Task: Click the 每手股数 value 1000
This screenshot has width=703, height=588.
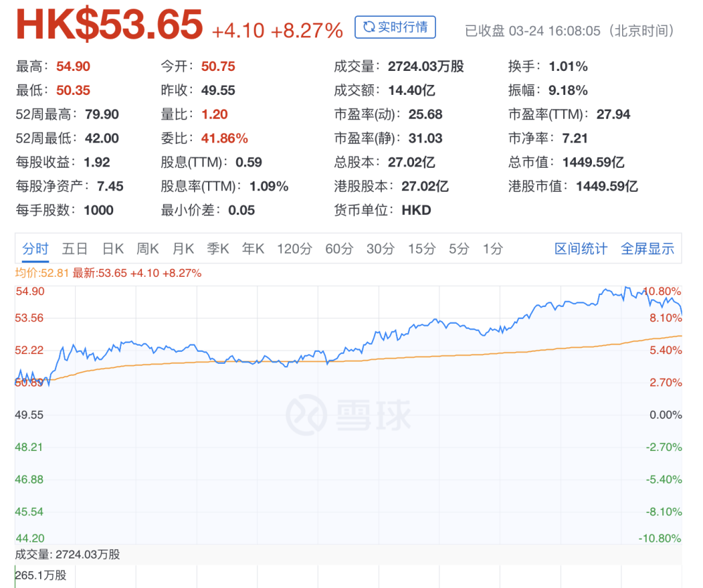Action: 98,210
